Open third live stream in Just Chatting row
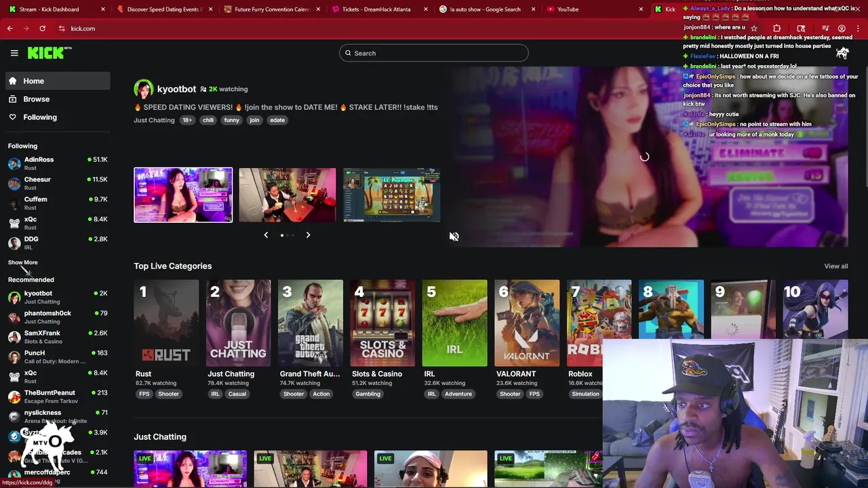 point(431,469)
